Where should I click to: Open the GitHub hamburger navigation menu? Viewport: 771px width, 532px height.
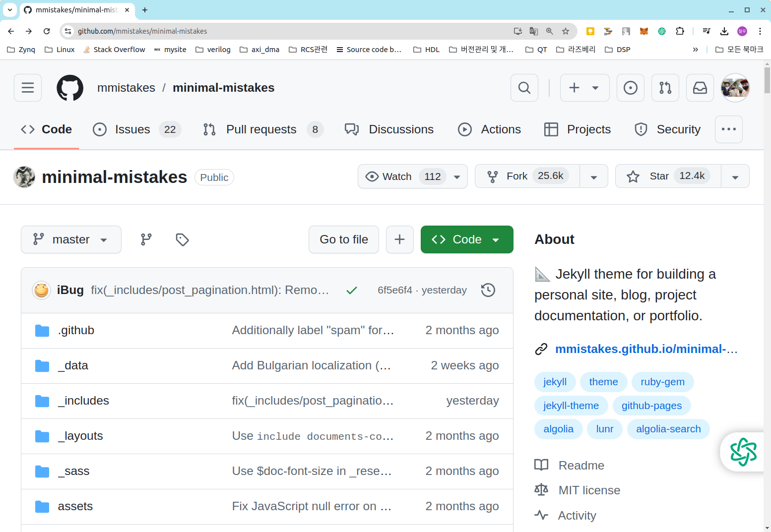pyautogui.click(x=28, y=88)
